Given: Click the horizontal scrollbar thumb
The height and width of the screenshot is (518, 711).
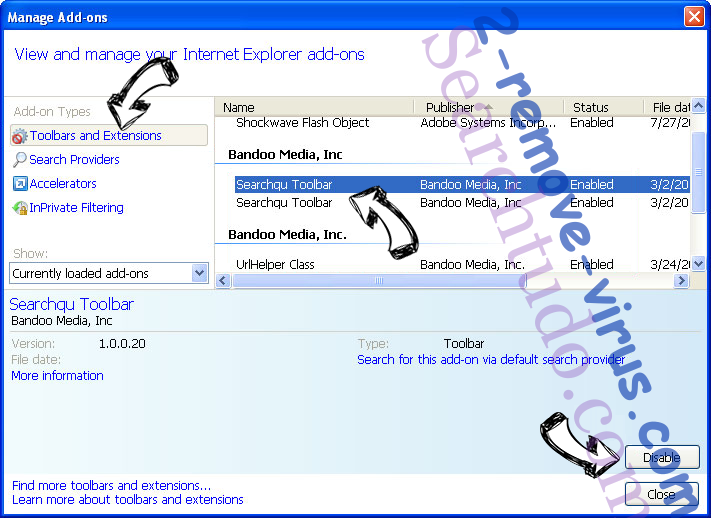Looking at the screenshot, I should tap(379, 280).
